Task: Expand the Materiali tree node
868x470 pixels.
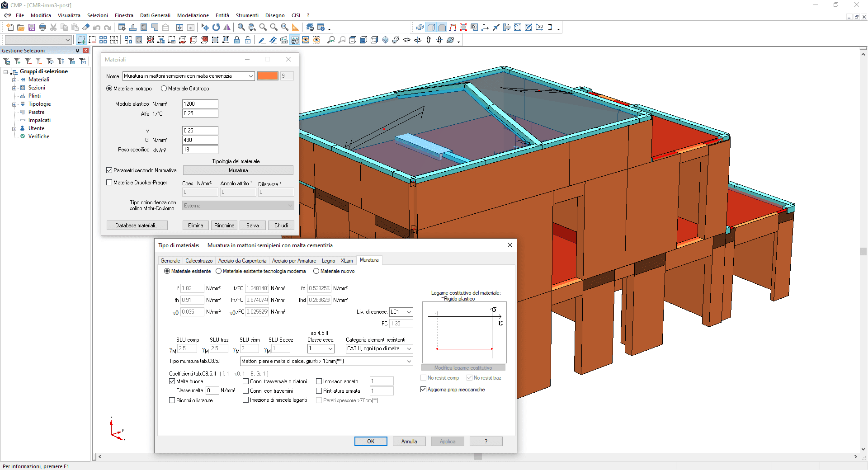Action: (x=14, y=80)
